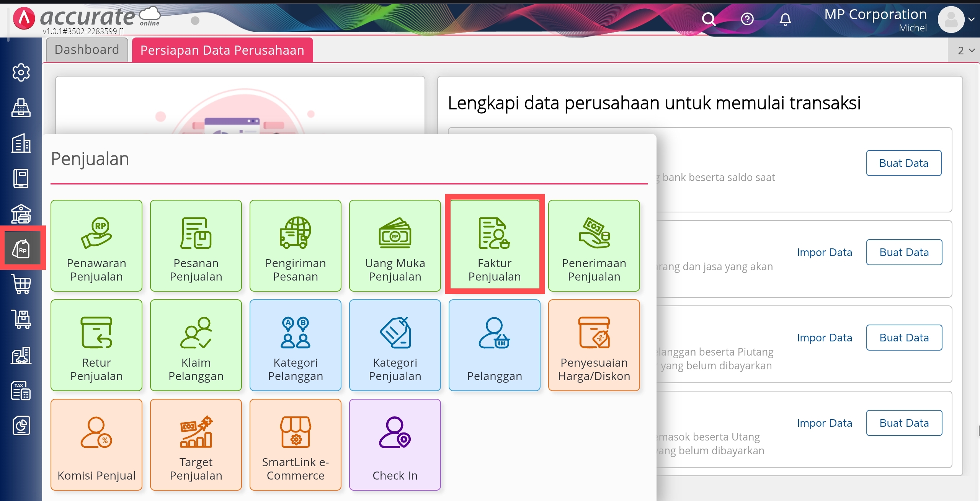Select Persiapan Data Perusahaan tab
The width and height of the screenshot is (980, 501).
(x=222, y=50)
